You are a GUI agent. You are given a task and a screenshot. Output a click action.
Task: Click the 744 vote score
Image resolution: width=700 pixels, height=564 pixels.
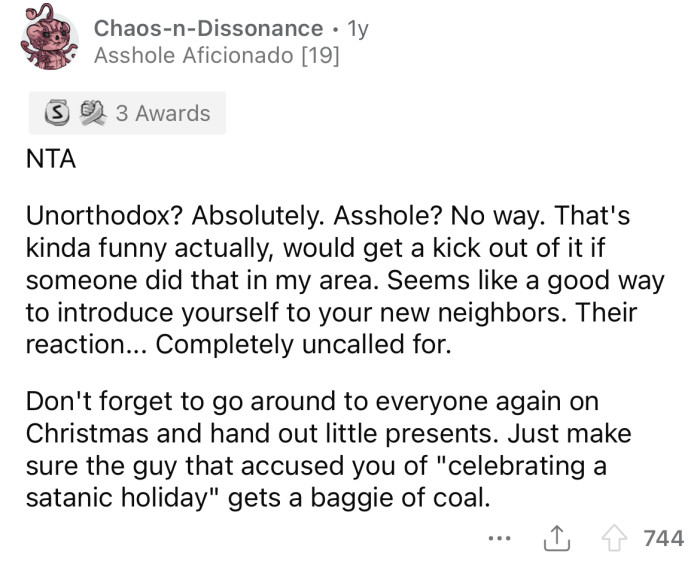[663, 538]
